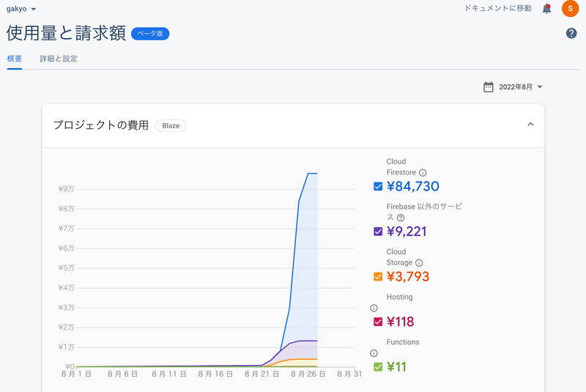The height and width of the screenshot is (392, 586).
Task: Open the 2022年8月 month dropdown
Action: [520, 87]
